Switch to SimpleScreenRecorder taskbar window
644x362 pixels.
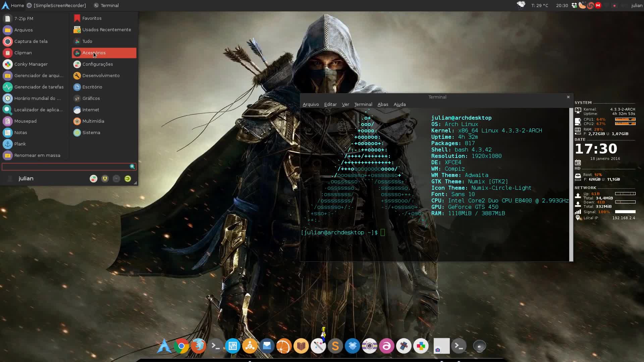pos(56,5)
